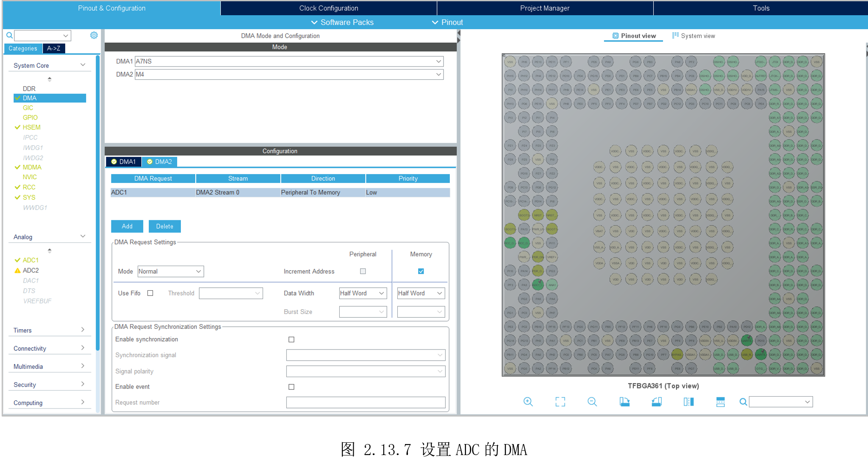Open the settings gear in categories panel
The width and height of the screenshot is (868, 461).
coord(94,36)
